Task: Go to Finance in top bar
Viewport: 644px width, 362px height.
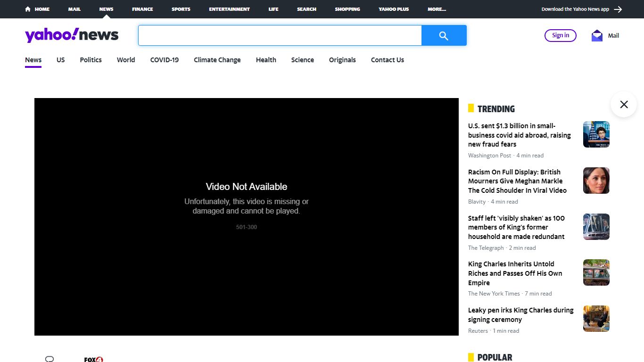Action: [x=142, y=9]
